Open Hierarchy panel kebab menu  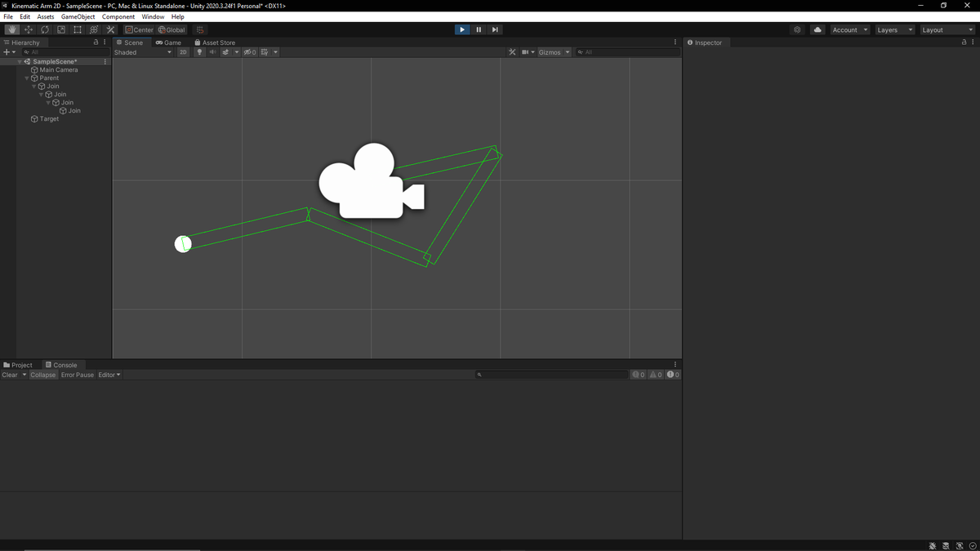click(105, 42)
